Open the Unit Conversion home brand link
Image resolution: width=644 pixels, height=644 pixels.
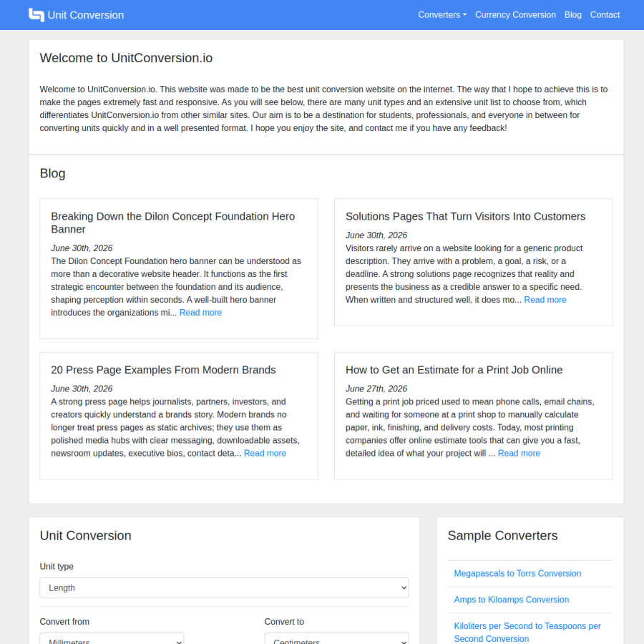[x=77, y=15]
